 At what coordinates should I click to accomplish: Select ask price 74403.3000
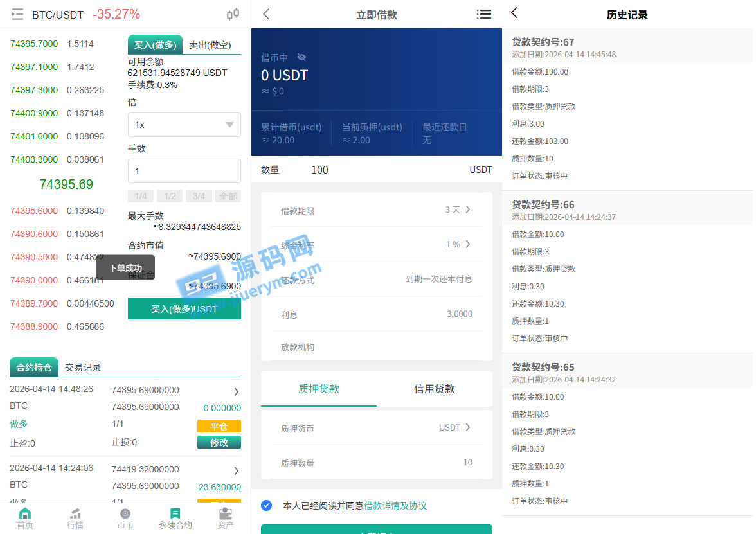(33, 159)
